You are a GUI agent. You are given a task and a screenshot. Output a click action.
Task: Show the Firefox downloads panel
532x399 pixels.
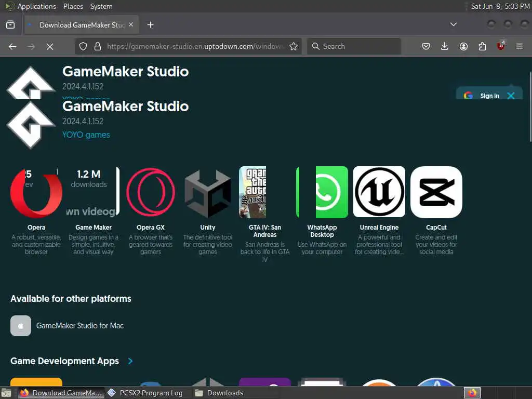pyautogui.click(x=445, y=46)
